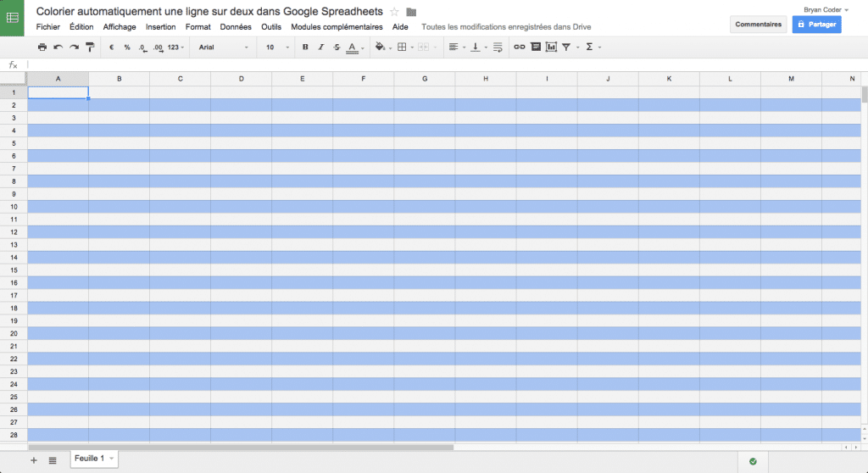Image resolution: width=868 pixels, height=473 pixels.
Task: Open the Format menu
Action: [x=198, y=26]
